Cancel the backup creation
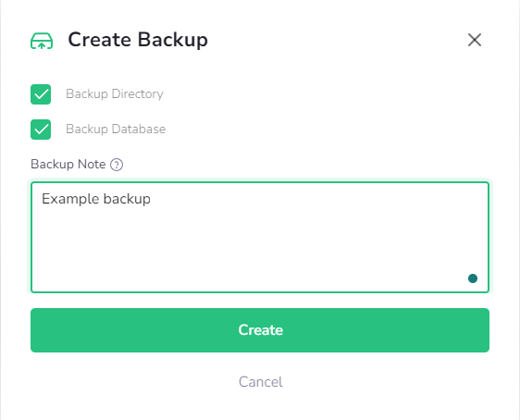This screenshot has width=520, height=420. tap(261, 382)
